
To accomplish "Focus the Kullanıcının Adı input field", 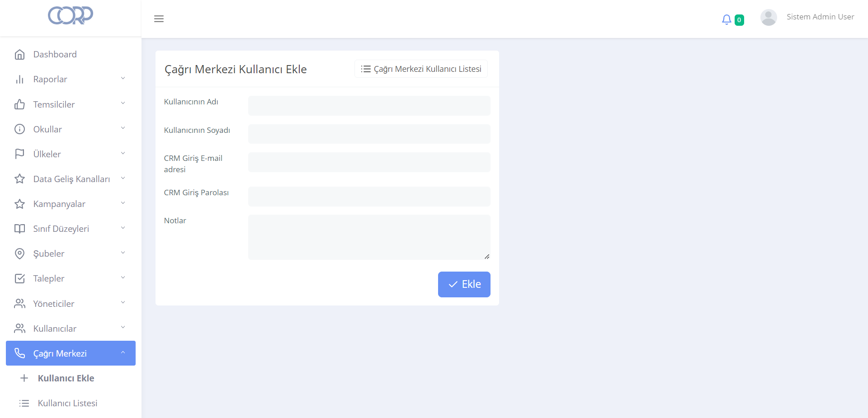I will (x=369, y=106).
